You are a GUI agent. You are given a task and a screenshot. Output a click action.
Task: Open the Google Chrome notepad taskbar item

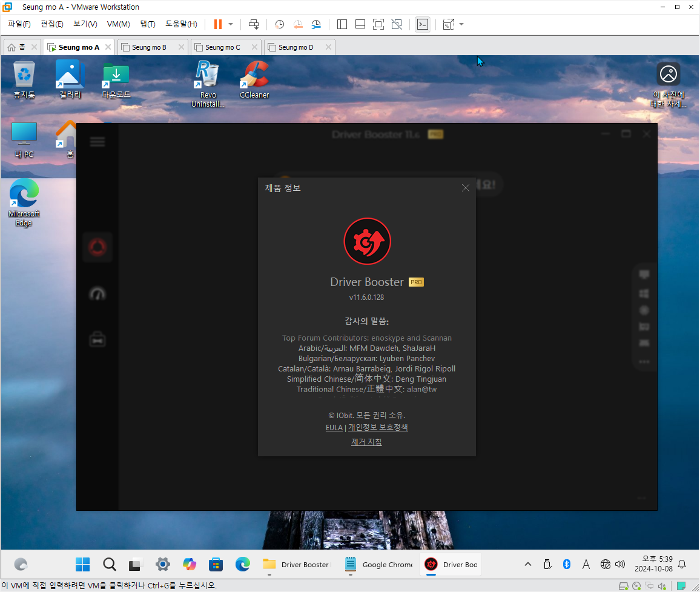(379, 564)
